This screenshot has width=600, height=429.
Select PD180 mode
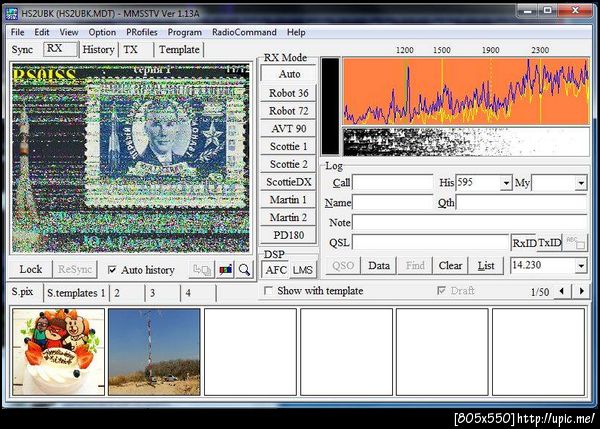coord(289,235)
